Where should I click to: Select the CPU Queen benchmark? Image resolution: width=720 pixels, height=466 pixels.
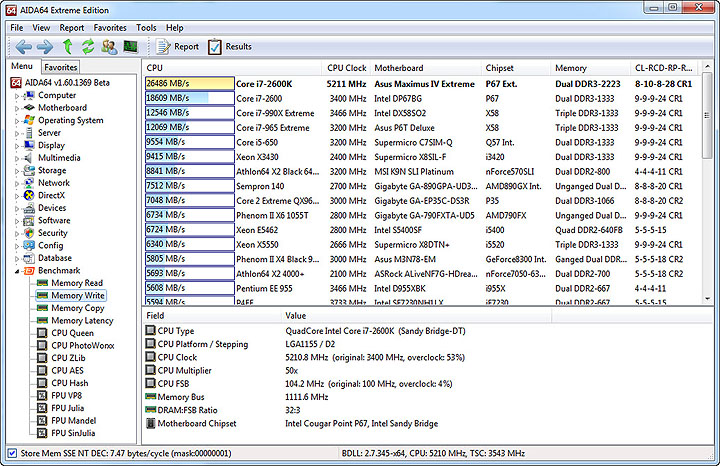coord(72,333)
